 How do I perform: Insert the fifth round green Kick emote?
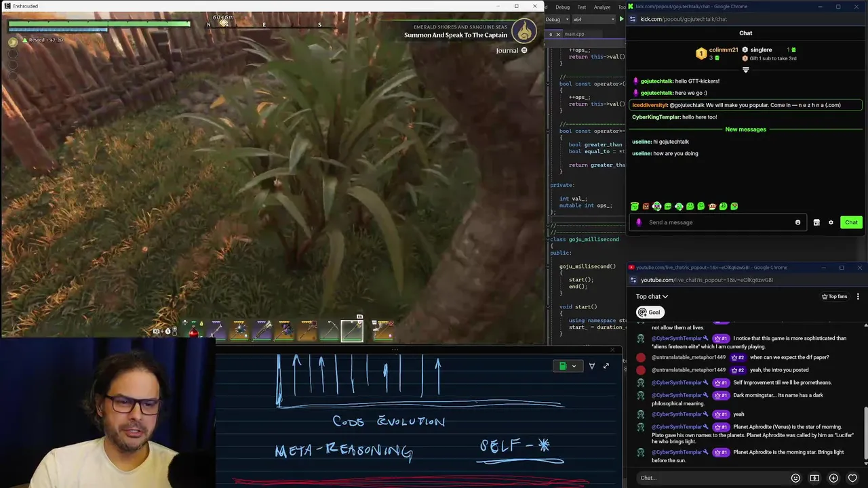(679, 206)
